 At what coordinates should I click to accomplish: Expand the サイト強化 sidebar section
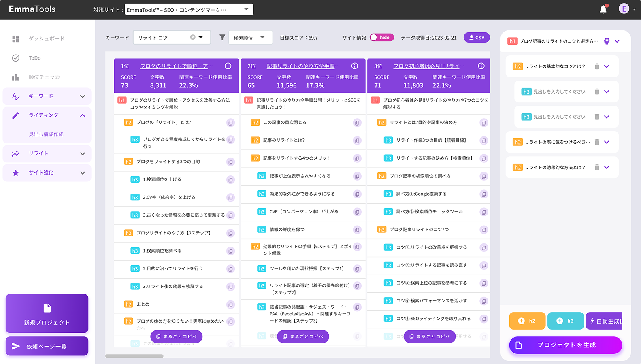(x=83, y=173)
